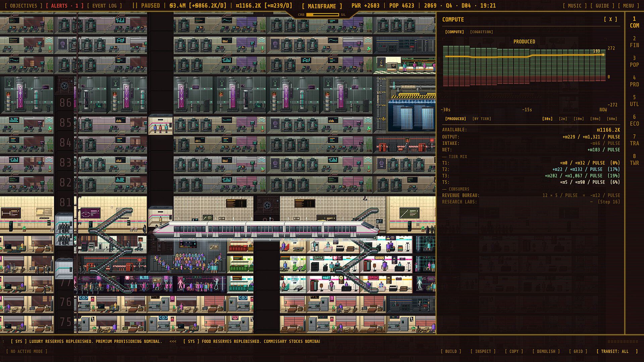
Task: Set chart range to 30m
Action: [595, 119]
